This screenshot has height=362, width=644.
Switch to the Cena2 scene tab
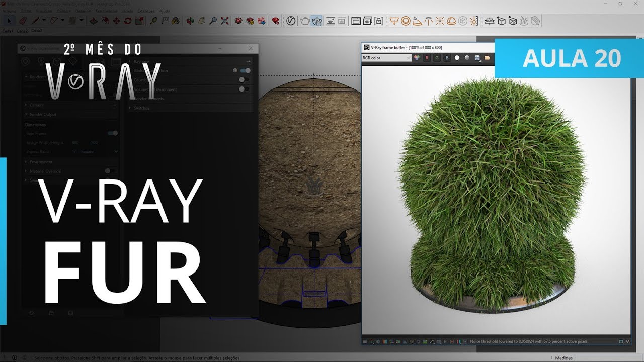coord(22,31)
